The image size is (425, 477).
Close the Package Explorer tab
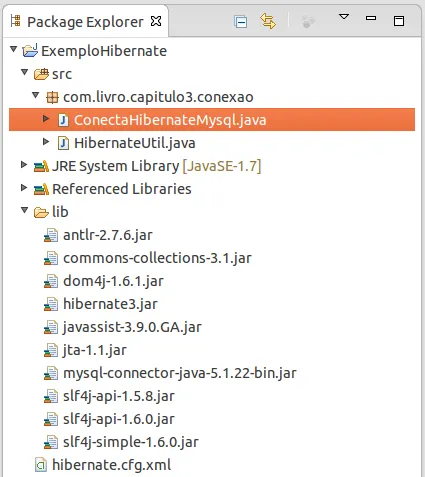coord(156,21)
